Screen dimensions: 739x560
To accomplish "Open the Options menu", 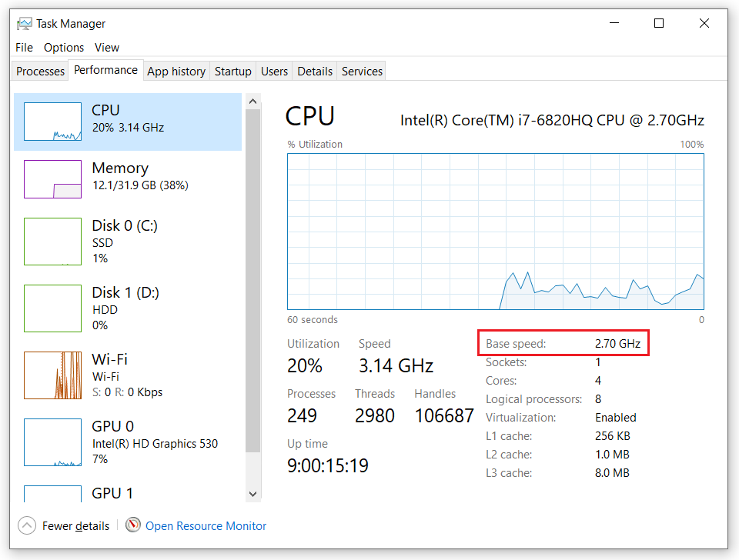I will click(x=64, y=47).
